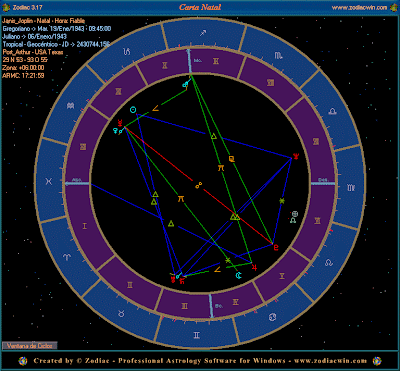Screen dimensions: 400x371
Task: Click the Midheaven marker at the chart top
Action: coord(190,61)
